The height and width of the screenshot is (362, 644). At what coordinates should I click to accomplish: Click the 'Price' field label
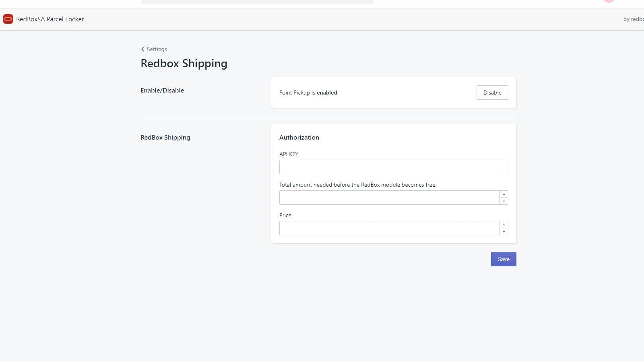click(285, 215)
